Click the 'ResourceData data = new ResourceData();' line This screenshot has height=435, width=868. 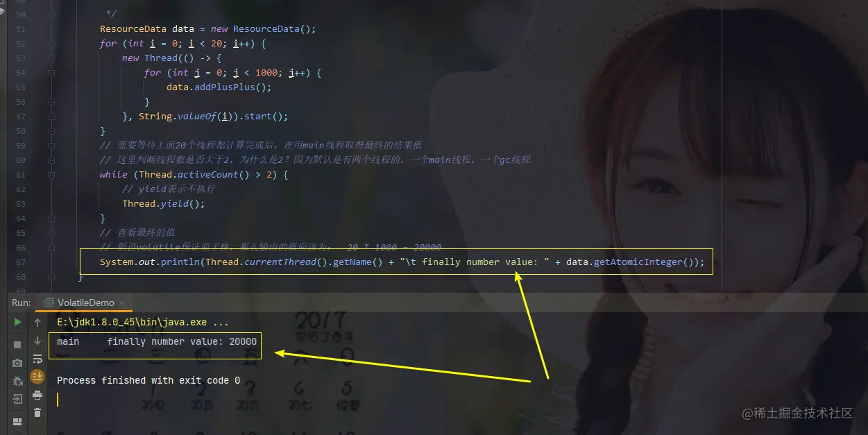208,29
